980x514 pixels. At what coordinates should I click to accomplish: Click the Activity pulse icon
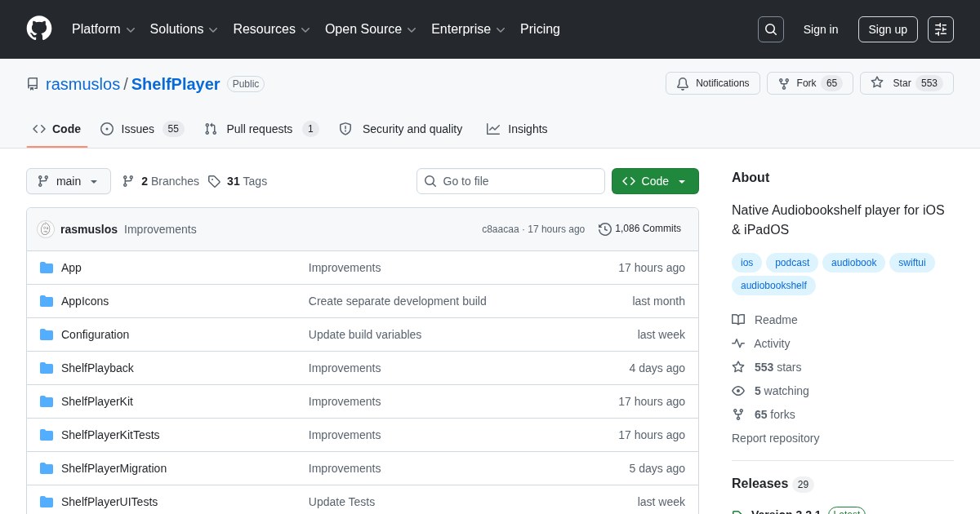(x=738, y=343)
